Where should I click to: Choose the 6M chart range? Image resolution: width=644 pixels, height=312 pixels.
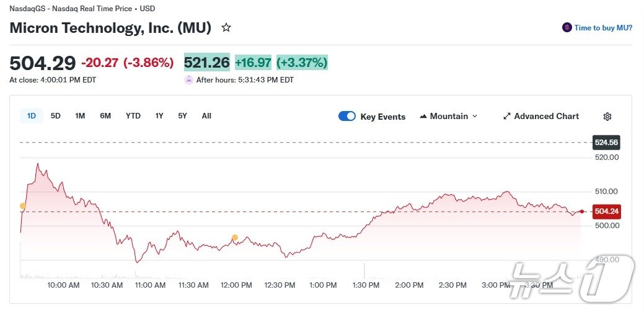pos(105,116)
